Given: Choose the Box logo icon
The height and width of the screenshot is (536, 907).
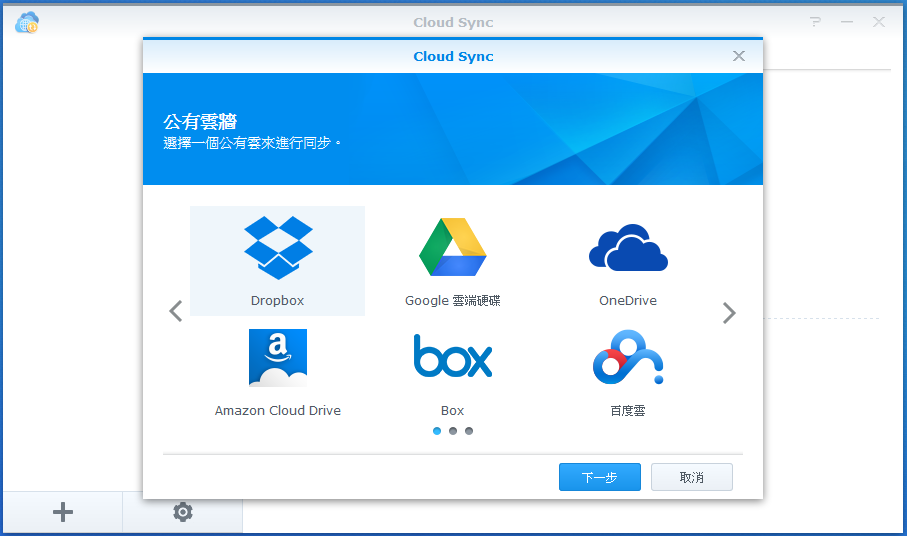Looking at the screenshot, I should pyautogui.click(x=453, y=356).
